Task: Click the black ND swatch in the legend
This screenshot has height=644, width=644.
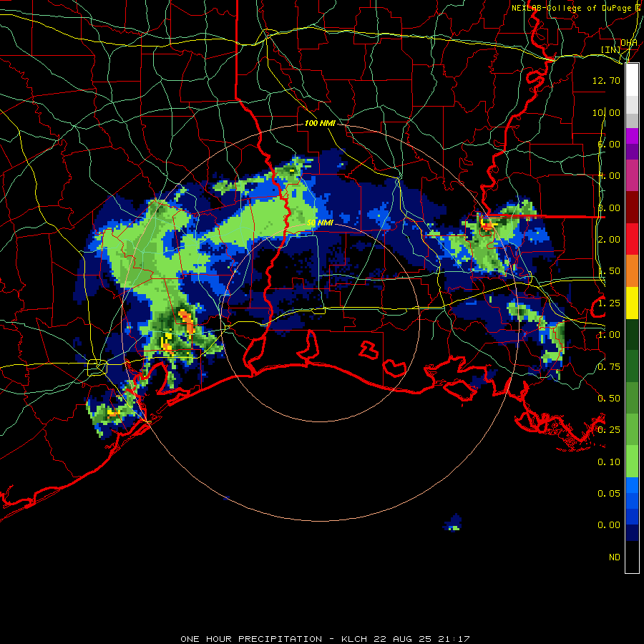Action: coord(632,557)
